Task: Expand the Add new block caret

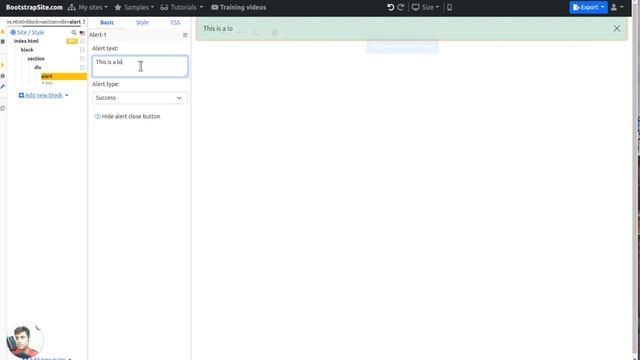Action: (x=67, y=96)
